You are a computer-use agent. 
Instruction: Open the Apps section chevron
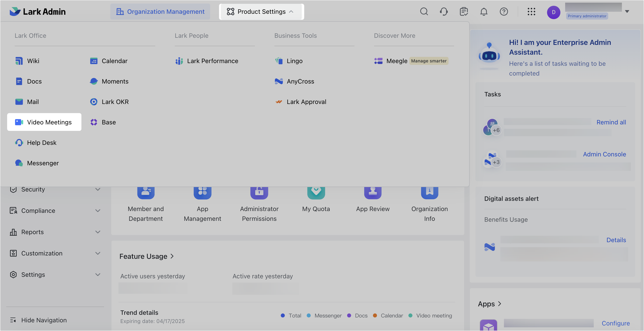point(499,303)
